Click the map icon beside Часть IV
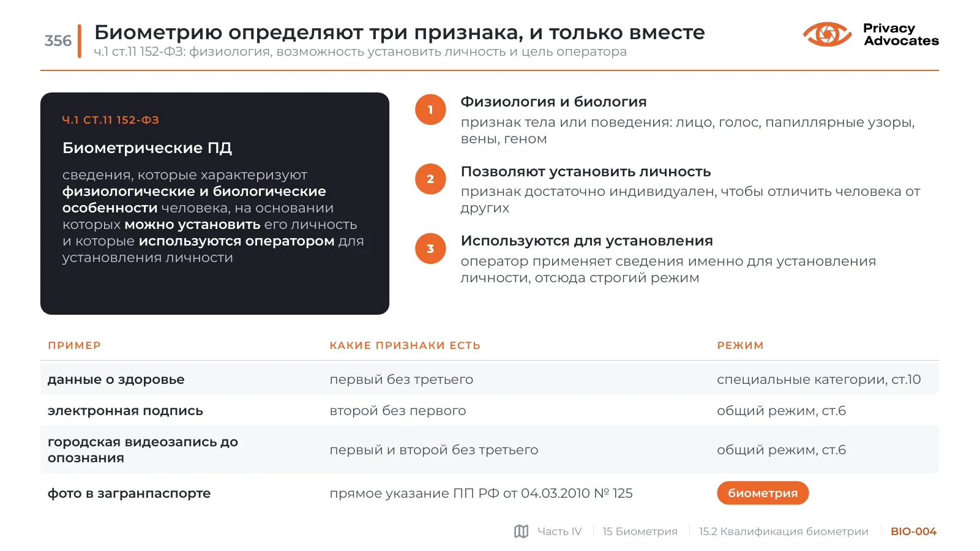This screenshot has height=551, width=980. [x=521, y=531]
